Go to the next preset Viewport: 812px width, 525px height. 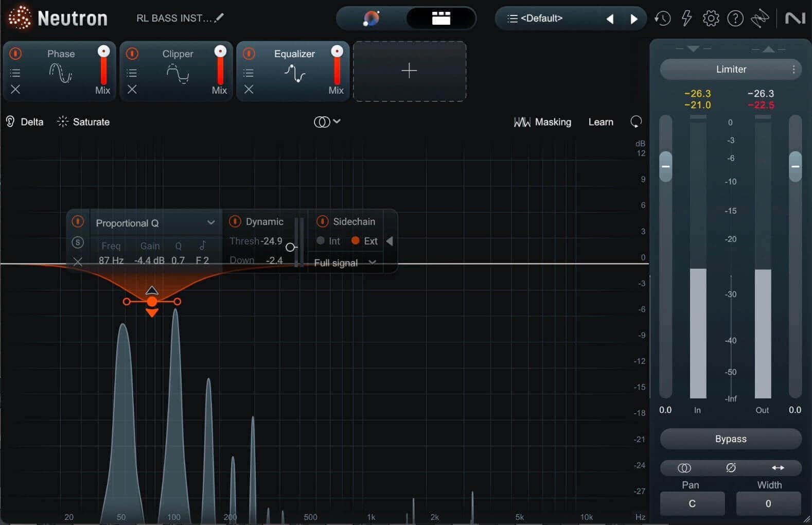pyautogui.click(x=634, y=19)
